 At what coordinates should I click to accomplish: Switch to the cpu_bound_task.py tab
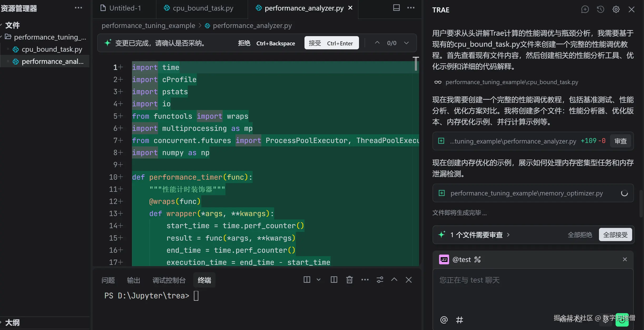pos(203,8)
